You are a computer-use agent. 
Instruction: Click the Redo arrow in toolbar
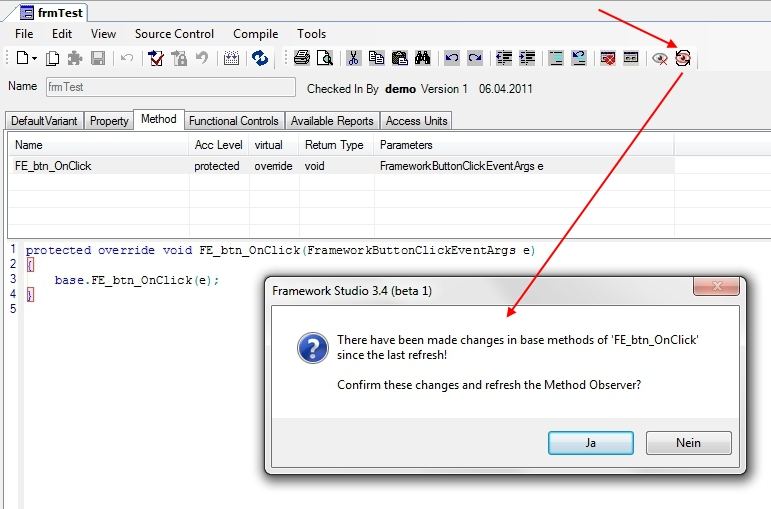pyautogui.click(x=475, y=58)
